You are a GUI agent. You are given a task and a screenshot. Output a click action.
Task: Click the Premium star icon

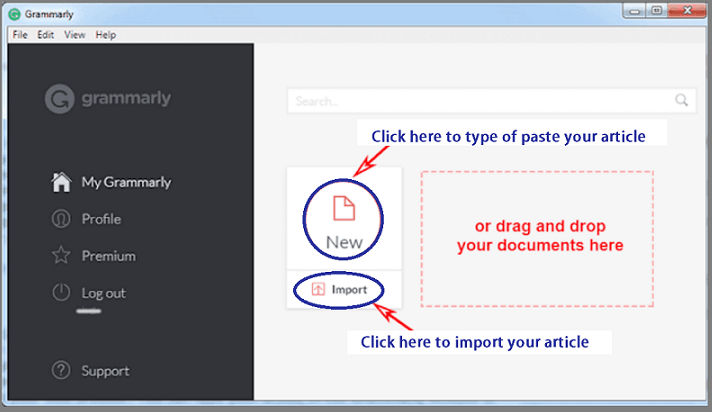(61, 255)
